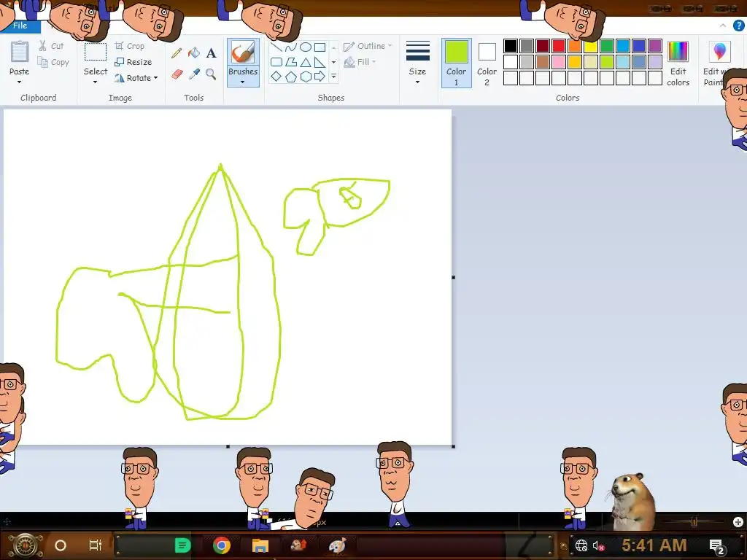Choose the Right triangle shape

coord(320,62)
